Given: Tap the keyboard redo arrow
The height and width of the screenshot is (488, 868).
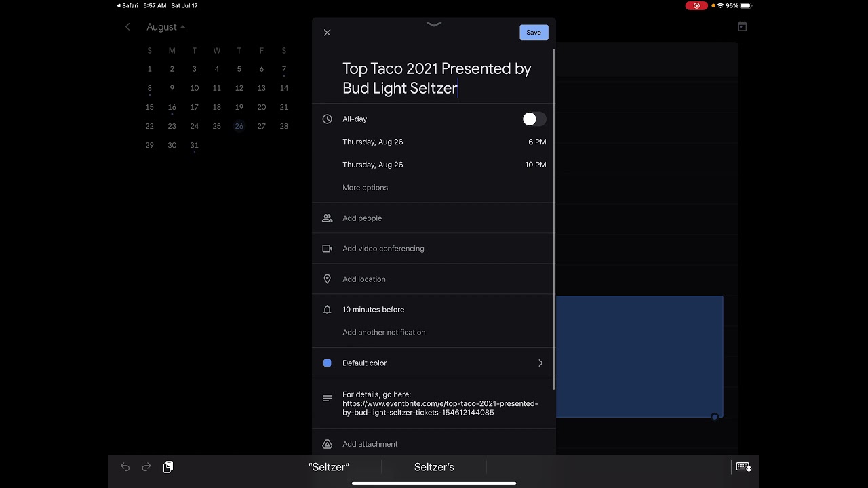Looking at the screenshot, I should [x=146, y=467].
